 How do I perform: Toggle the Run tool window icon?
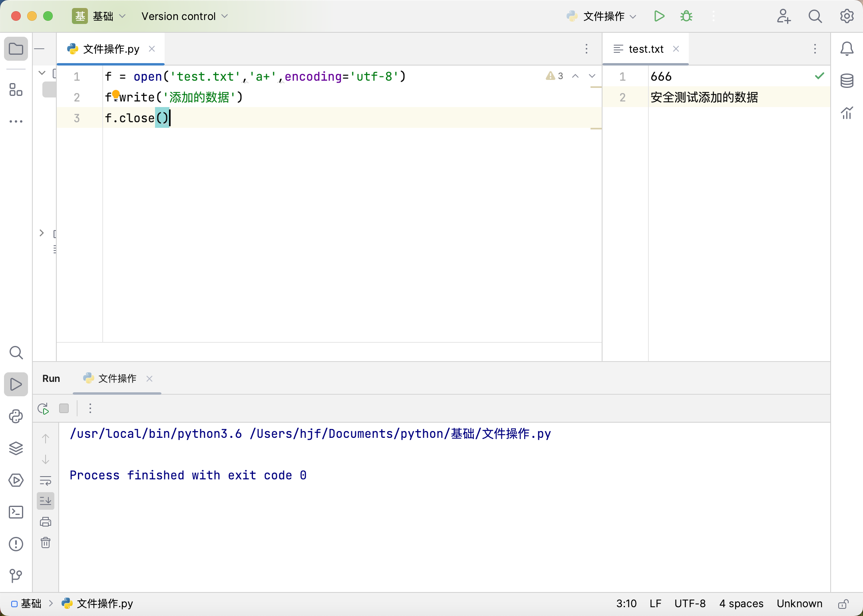click(x=16, y=384)
